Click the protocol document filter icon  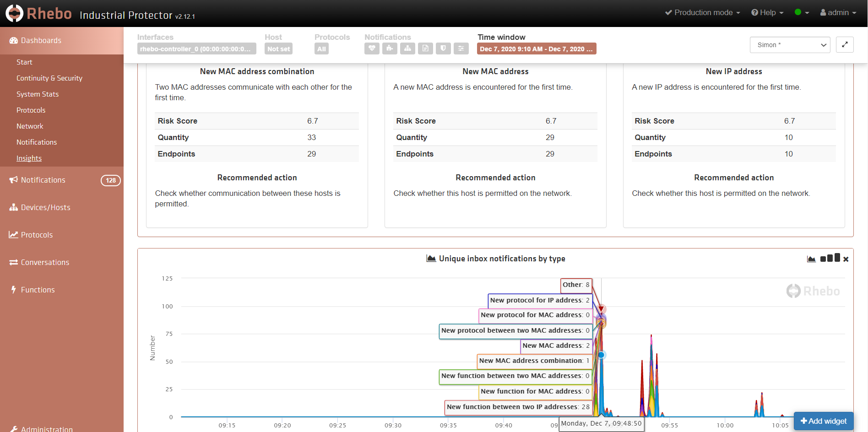click(x=425, y=49)
